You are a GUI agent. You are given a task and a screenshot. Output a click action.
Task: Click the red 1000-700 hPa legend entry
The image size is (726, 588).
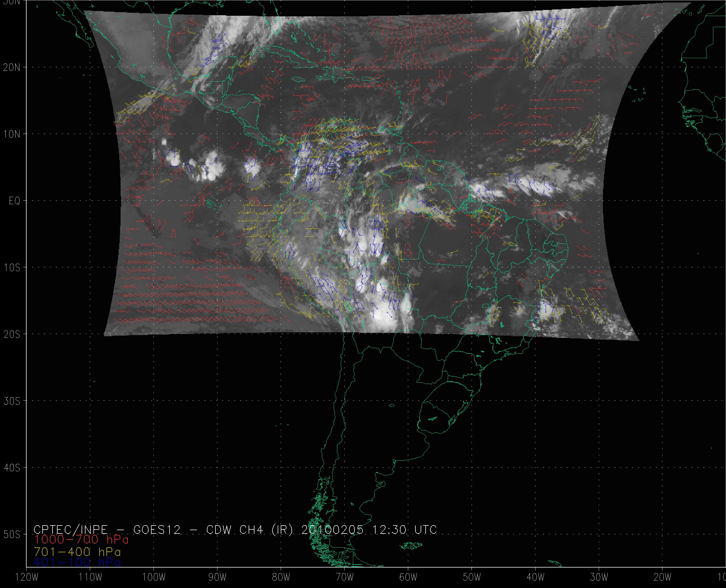pos(81,539)
